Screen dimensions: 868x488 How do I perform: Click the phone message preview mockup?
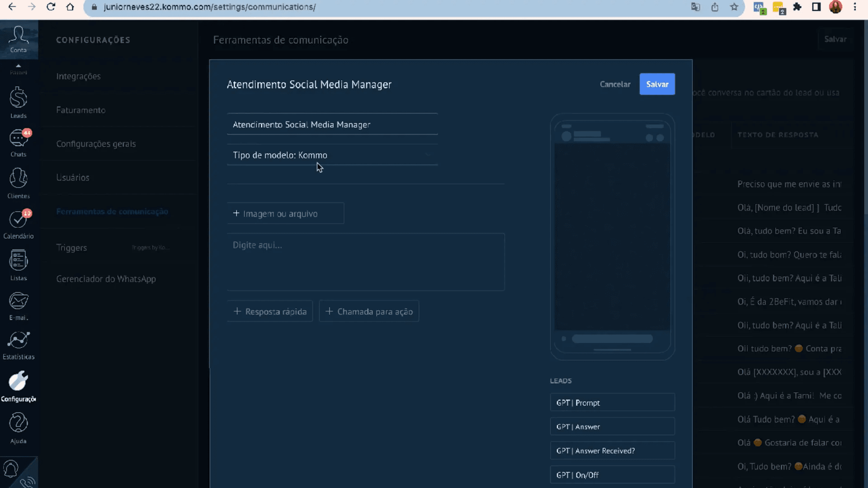tap(613, 237)
